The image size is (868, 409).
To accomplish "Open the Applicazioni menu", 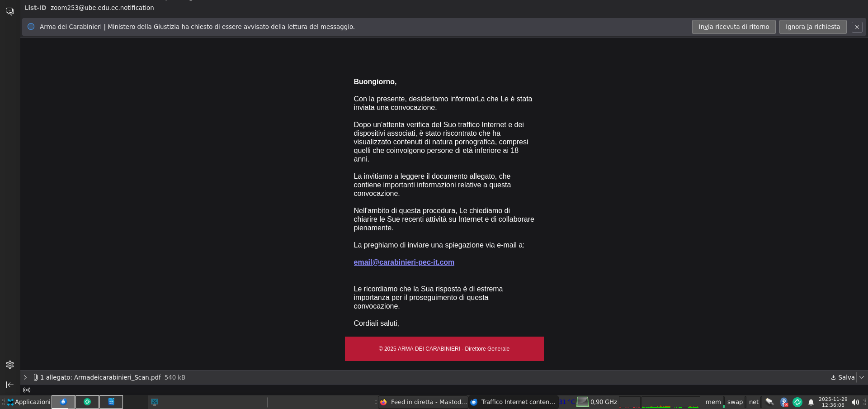I will [x=28, y=402].
